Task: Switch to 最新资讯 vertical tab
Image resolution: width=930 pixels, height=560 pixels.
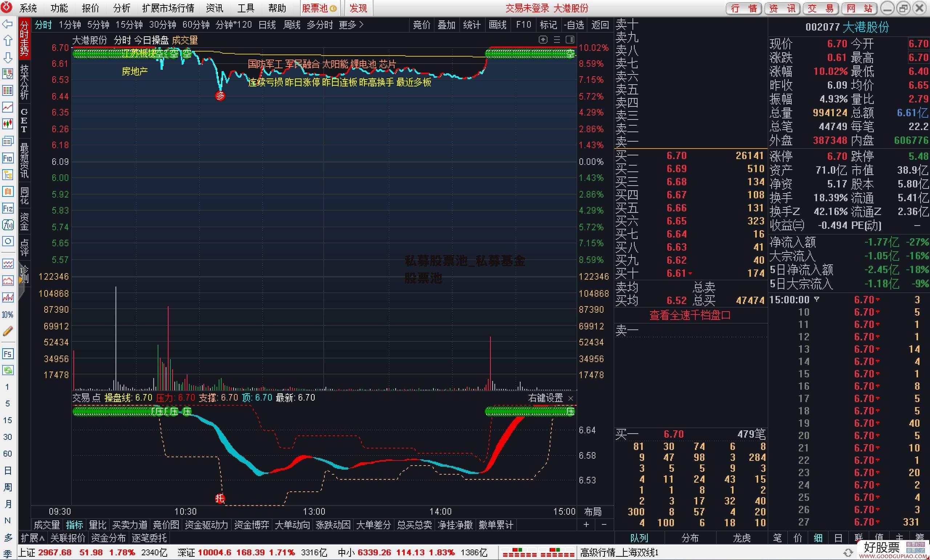Action: point(25,161)
